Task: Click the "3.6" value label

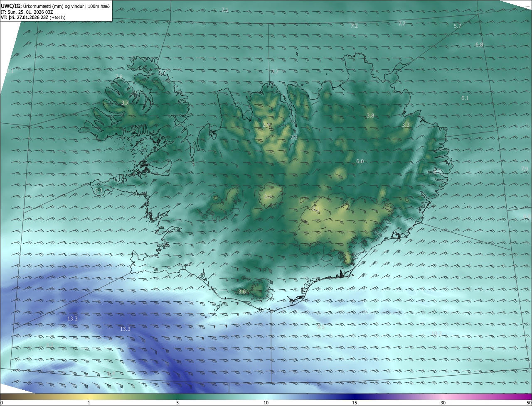Action: pyautogui.click(x=242, y=292)
